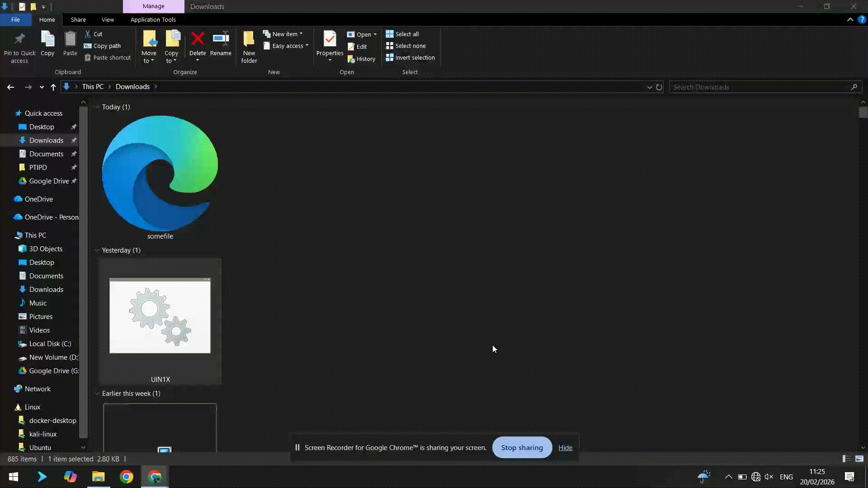868x488 pixels.
Task: Click the Search Downloads field
Action: [x=759, y=87]
